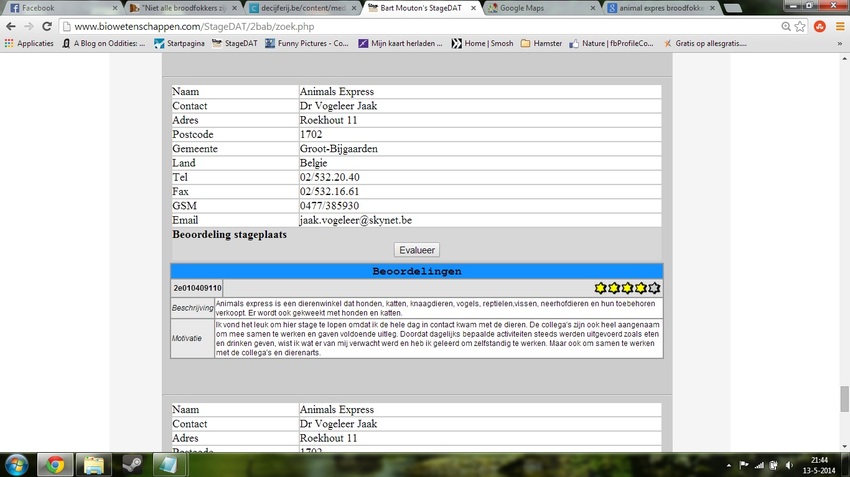Screen dimensions: 850x477
Task: Click the five-star rating of the review
Action: pos(627,288)
